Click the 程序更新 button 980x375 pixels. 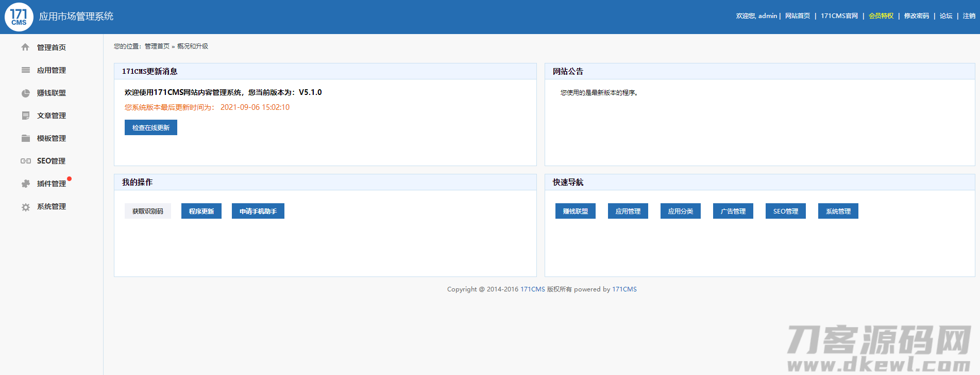tap(201, 211)
